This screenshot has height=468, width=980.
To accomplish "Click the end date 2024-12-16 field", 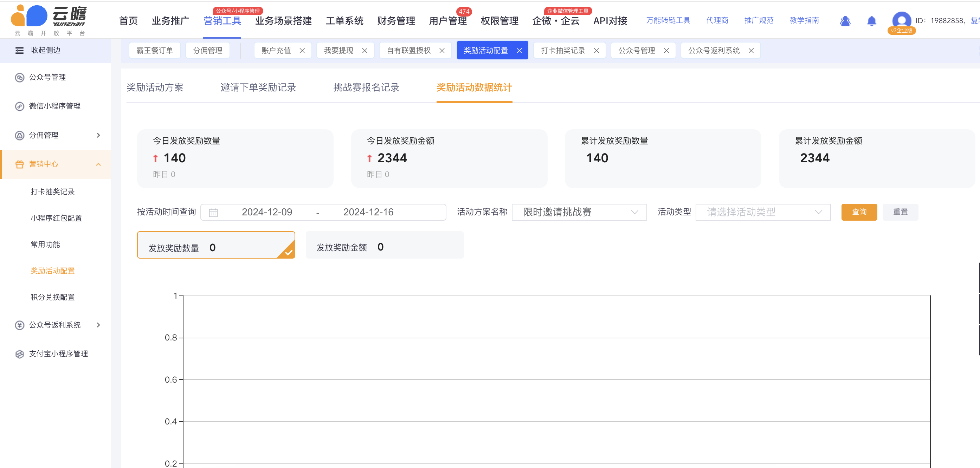I will tap(368, 212).
